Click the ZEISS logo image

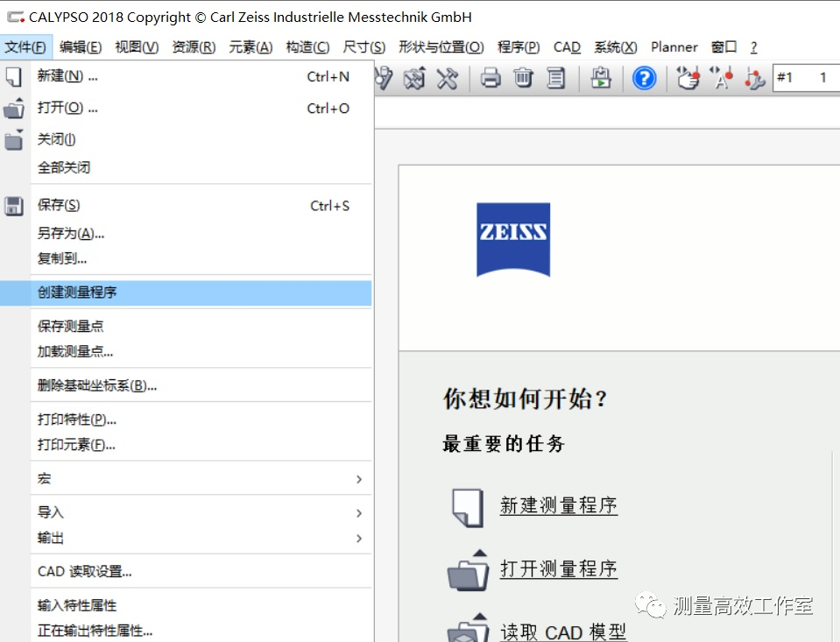pos(513,239)
